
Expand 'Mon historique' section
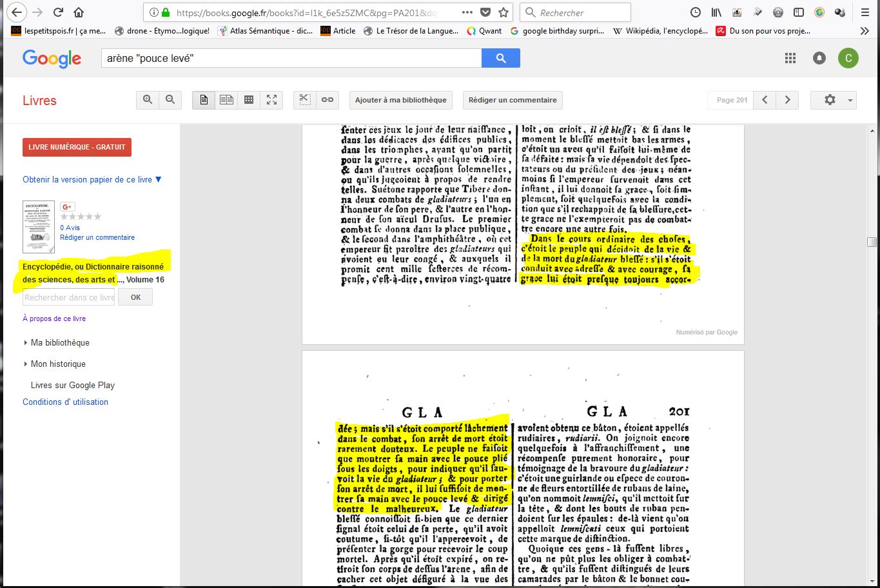pos(26,364)
